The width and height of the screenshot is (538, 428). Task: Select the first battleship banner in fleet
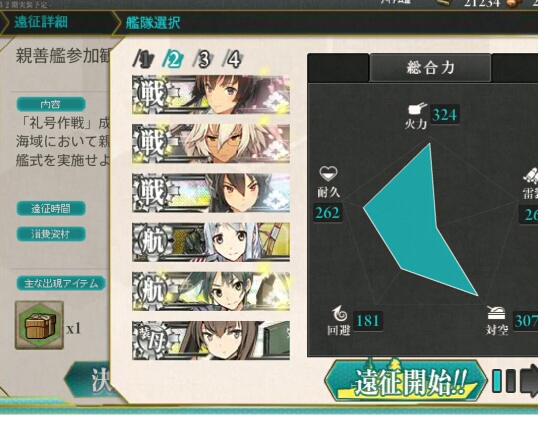pos(211,94)
